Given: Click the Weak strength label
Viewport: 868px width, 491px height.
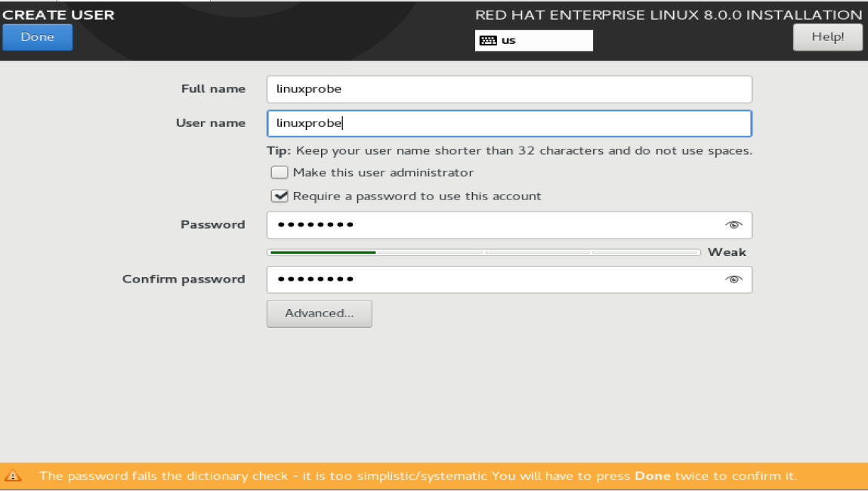Looking at the screenshot, I should pos(727,252).
